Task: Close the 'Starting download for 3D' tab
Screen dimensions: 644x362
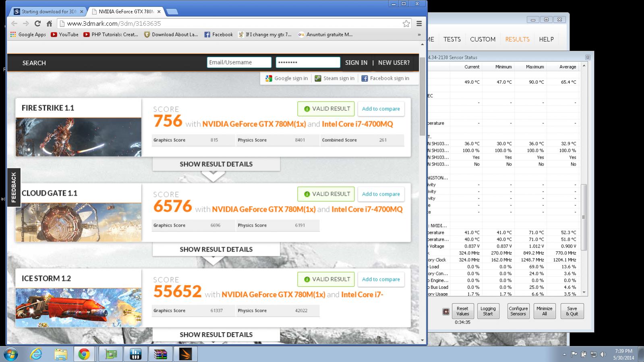Action: [x=81, y=12]
